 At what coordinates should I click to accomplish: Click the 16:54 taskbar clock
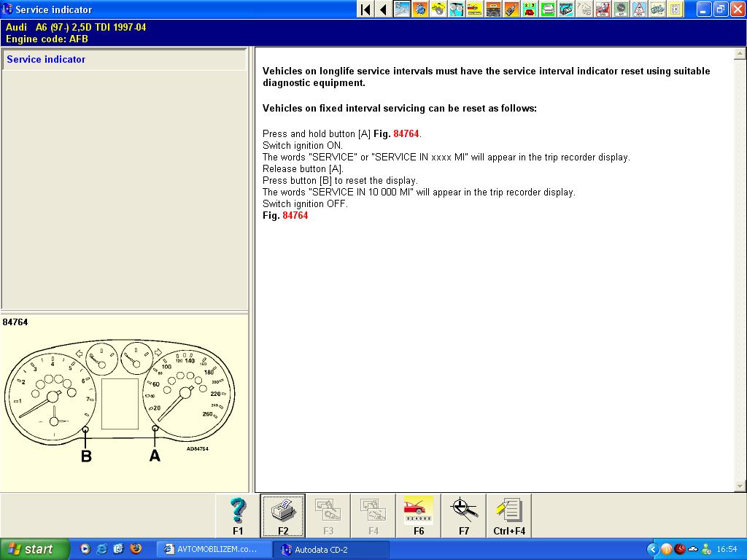click(727, 550)
